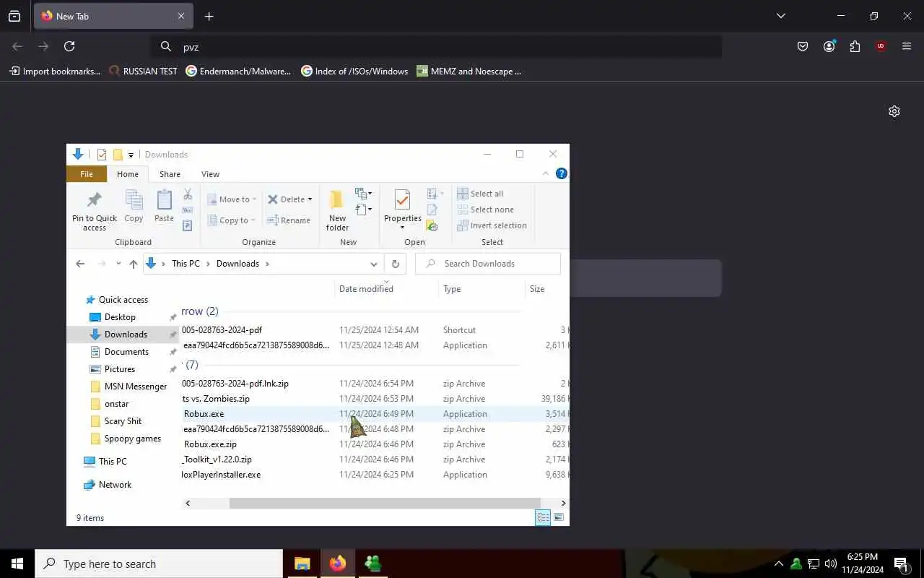The width and height of the screenshot is (924, 578).
Task: Open Properties of selected item
Action: pyautogui.click(x=403, y=204)
